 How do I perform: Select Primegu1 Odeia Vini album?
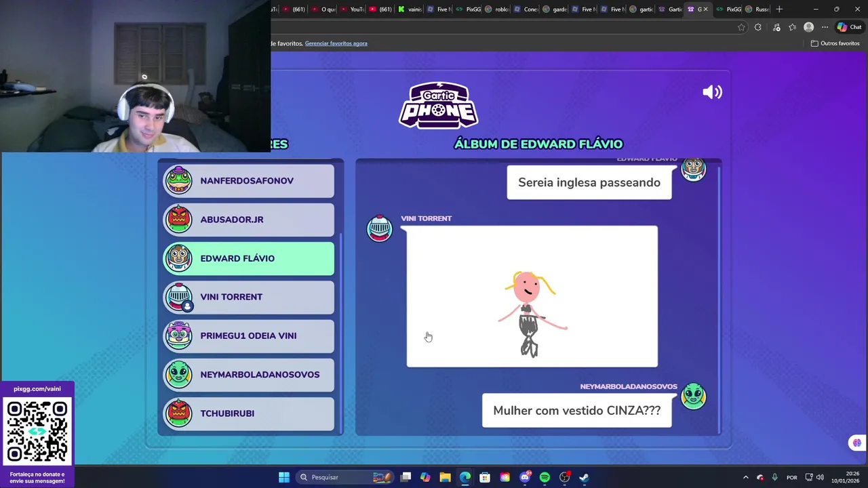click(x=248, y=335)
